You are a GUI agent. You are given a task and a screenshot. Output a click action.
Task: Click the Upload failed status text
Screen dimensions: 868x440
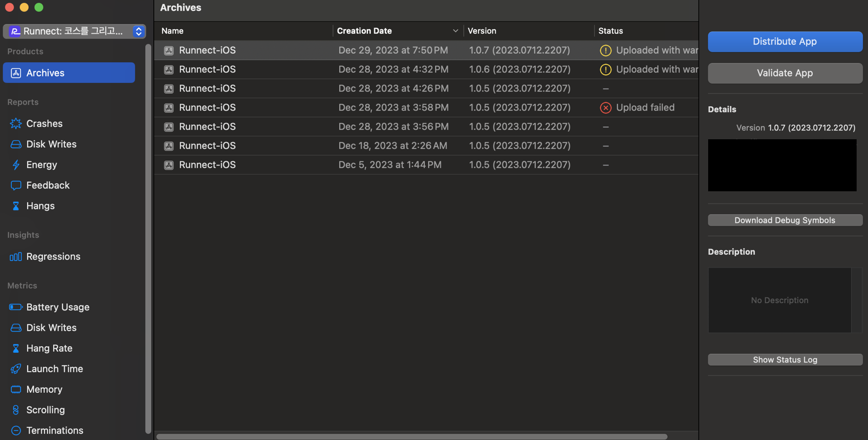pos(645,107)
